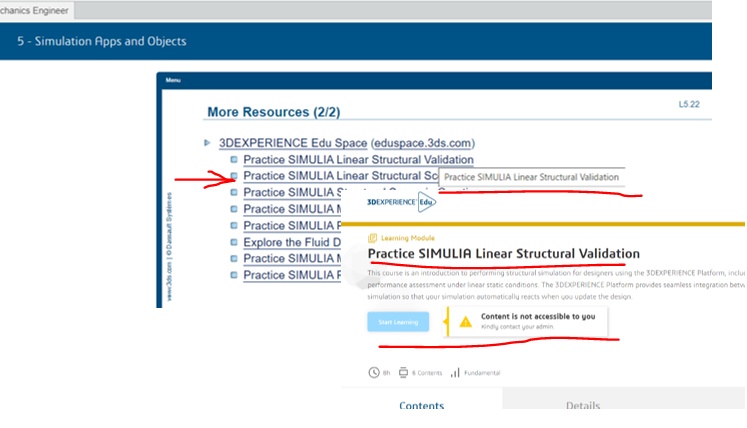Click the '6 Contents' text
The width and height of the screenshot is (747, 428).
(427, 373)
